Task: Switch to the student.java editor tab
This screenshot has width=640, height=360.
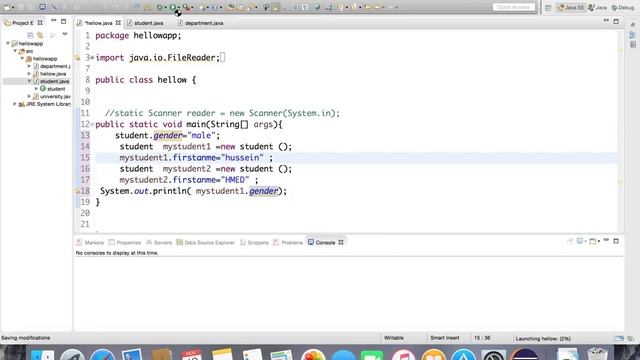Action: (145, 23)
